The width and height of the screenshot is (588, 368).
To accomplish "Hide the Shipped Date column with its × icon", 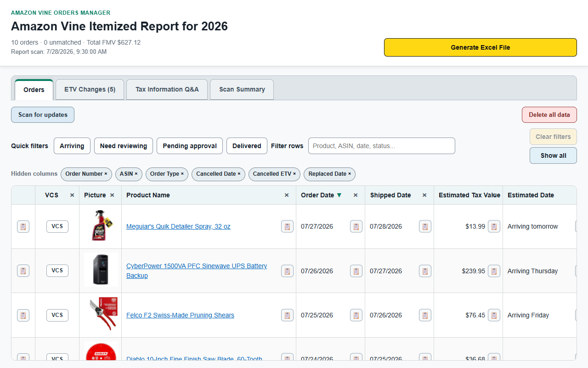I will coord(424,195).
